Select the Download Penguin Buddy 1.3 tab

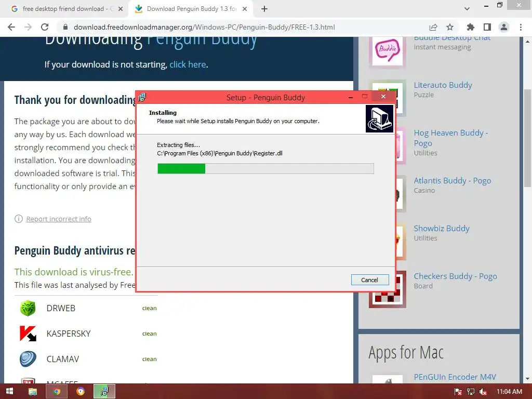click(190, 9)
